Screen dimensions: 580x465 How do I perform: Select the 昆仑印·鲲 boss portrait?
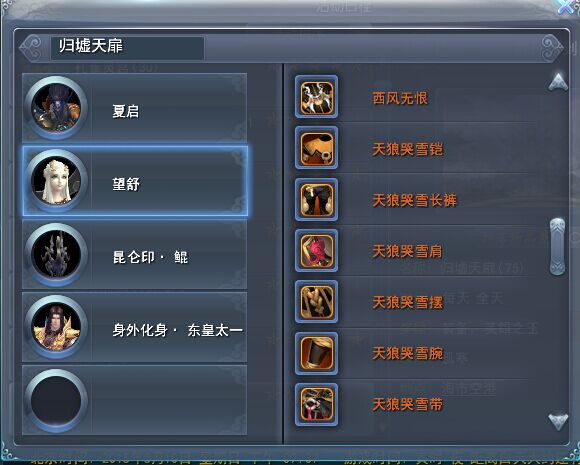coord(56,255)
